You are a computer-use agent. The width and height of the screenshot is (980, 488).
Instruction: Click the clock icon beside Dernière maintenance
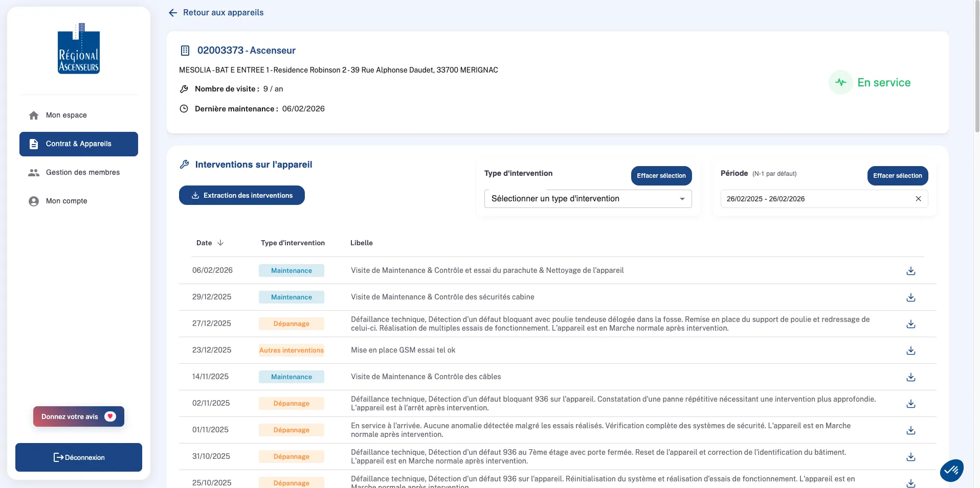click(184, 108)
